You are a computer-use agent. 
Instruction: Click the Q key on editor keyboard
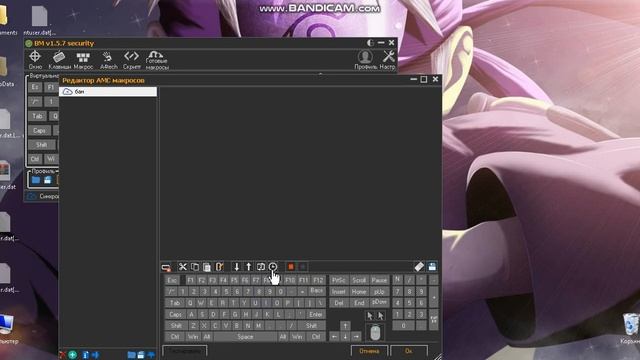[190, 303]
